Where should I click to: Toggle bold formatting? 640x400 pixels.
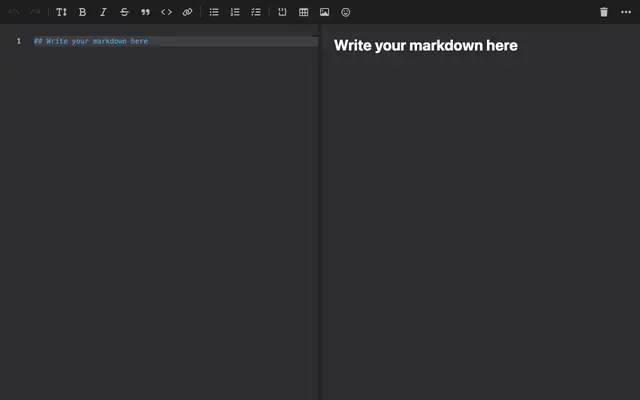click(82, 12)
